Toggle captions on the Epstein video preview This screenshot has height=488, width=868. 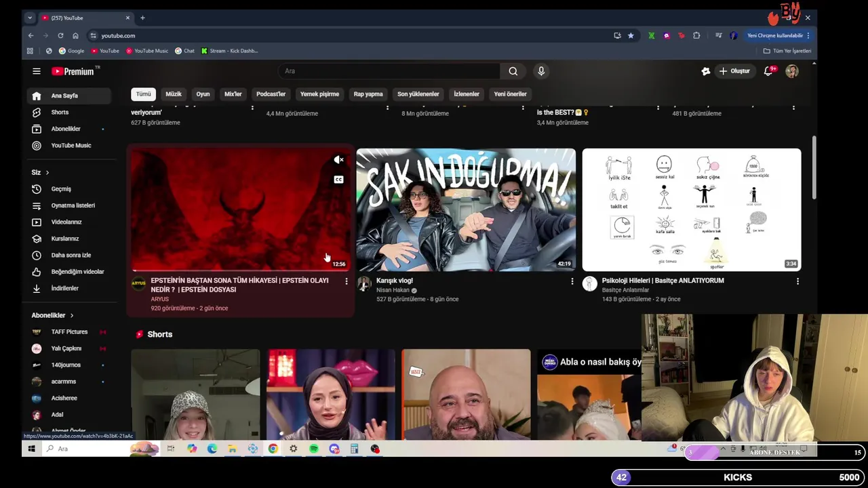tap(338, 180)
